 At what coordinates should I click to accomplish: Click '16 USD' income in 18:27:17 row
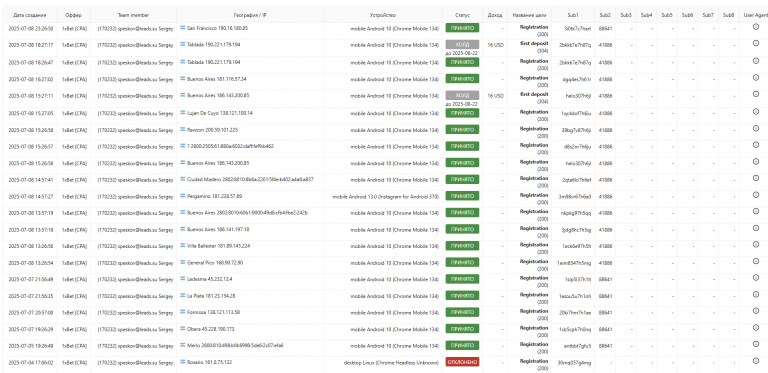click(x=495, y=45)
